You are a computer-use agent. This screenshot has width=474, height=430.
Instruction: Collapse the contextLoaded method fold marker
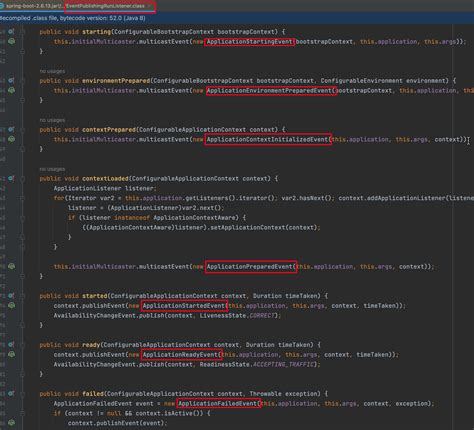tap(23, 179)
